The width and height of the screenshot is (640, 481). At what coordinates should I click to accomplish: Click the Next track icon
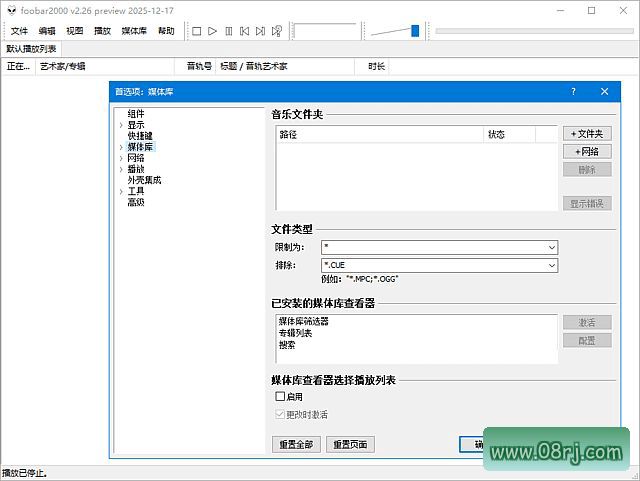click(261, 31)
